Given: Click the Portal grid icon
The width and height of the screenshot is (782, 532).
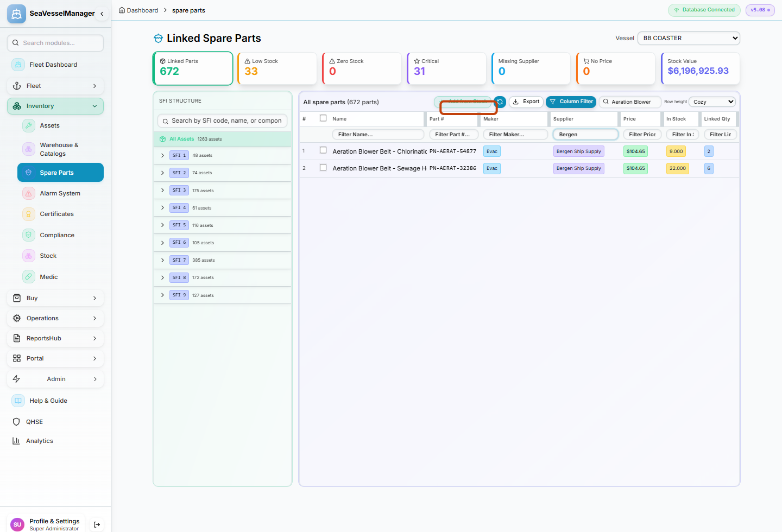Looking at the screenshot, I should 17,358.
